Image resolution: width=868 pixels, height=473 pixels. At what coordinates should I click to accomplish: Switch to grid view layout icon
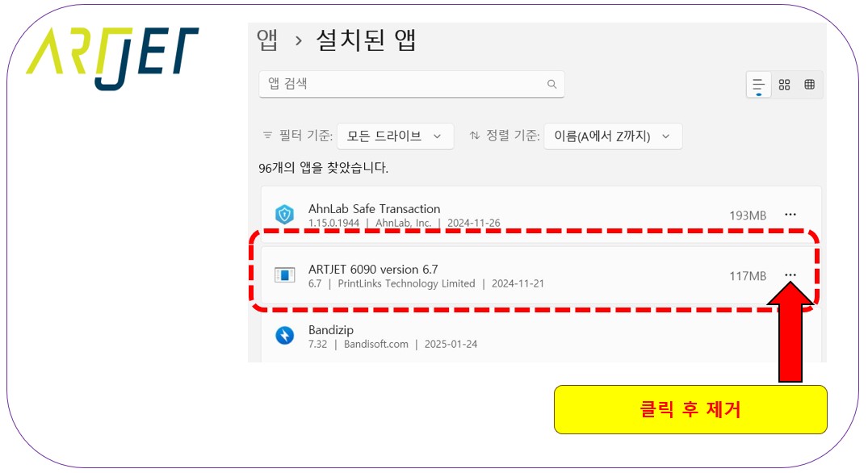[x=784, y=85]
